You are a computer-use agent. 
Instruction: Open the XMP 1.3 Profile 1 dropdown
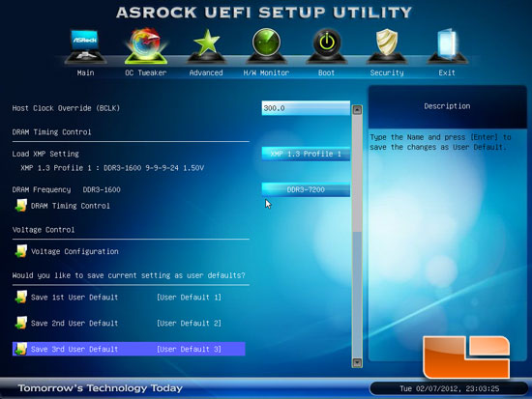(306, 154)
